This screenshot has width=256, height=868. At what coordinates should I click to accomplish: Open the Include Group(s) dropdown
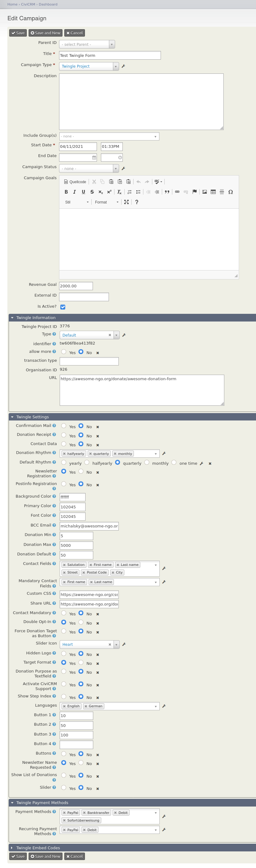pos(109,136)
